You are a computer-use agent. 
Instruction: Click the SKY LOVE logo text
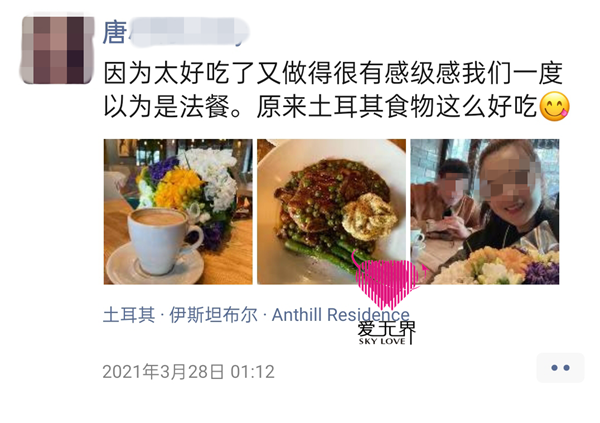click(382, 341)
